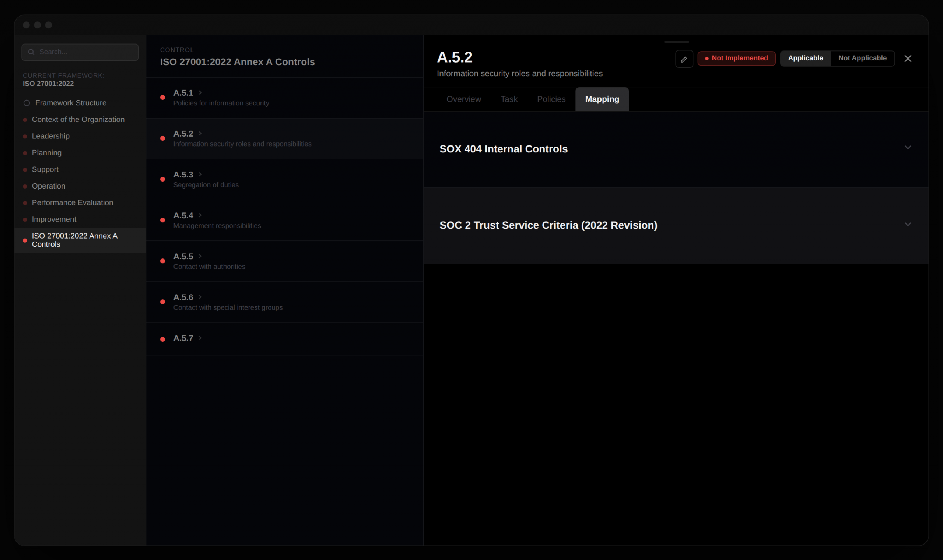Open the Policies tab
Image resolution: width=943 pixels, height=560 pixels.
click(551, 99)
